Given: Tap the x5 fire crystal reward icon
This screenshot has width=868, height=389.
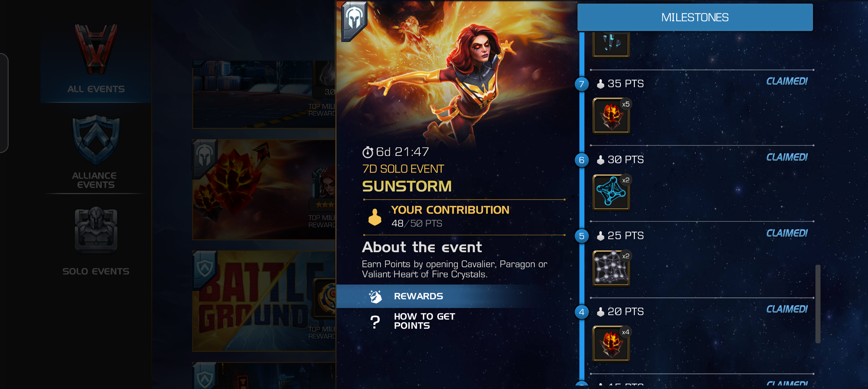Looking at the screenshot, I should pos(611,116).
